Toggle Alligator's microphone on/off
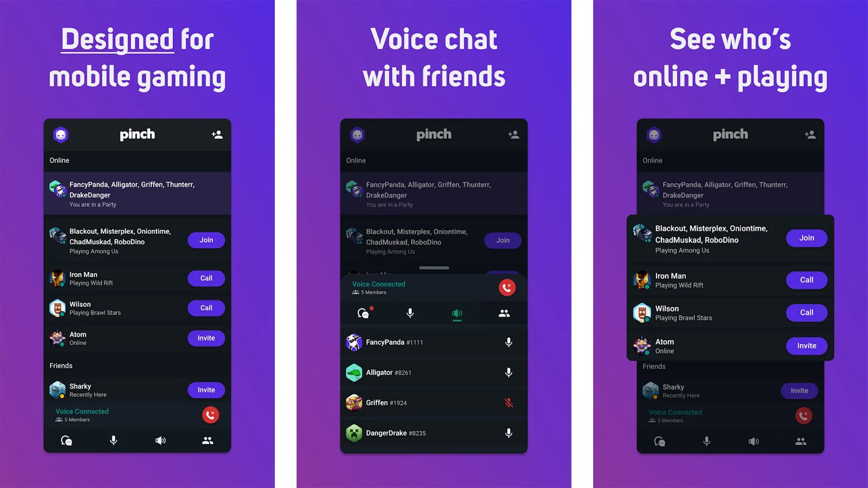Image resolution: width=868 pixels, height=488 pixels. tap(507, 372)
